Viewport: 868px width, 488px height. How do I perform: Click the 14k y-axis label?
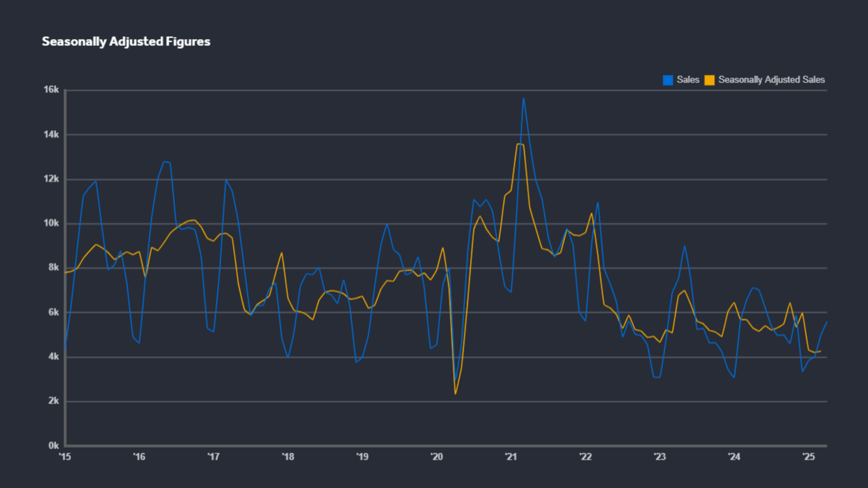pos(51,135)
